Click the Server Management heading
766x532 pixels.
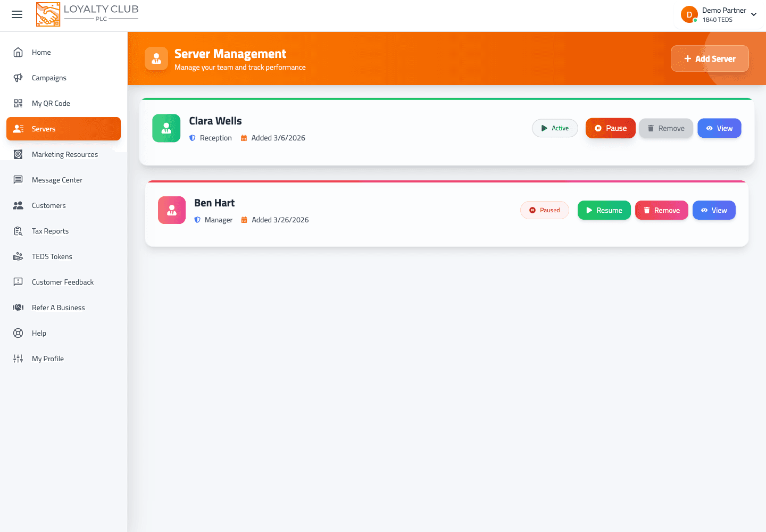click(230, 54)
